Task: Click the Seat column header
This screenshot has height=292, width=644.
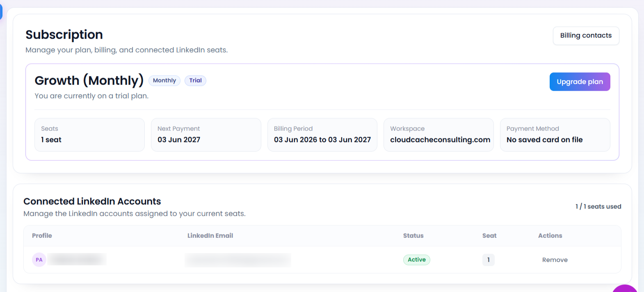Action: [x=489, y=236]
